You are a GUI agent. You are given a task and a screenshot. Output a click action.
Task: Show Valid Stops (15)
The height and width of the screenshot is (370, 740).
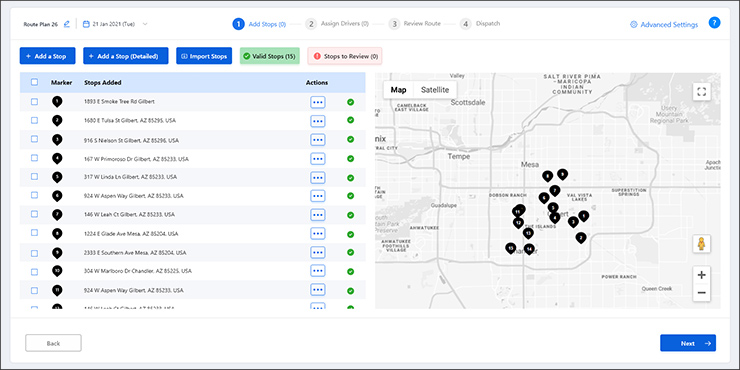pyautogui.click(x=269, y=56)
